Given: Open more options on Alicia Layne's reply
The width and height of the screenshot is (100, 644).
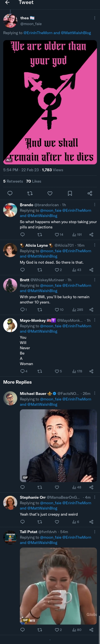Looking at the screenshot, I should coord(94,245).
